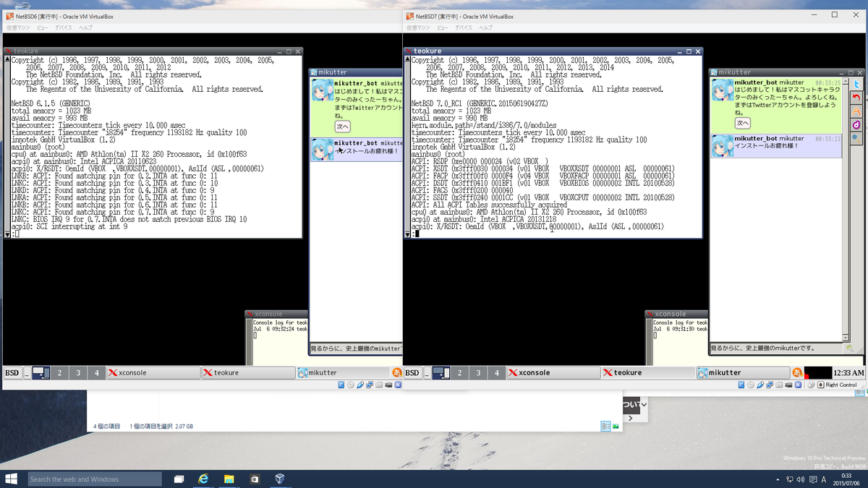
Task: Switch to details view in Explorer status bar
Action: tap(605, 427)
